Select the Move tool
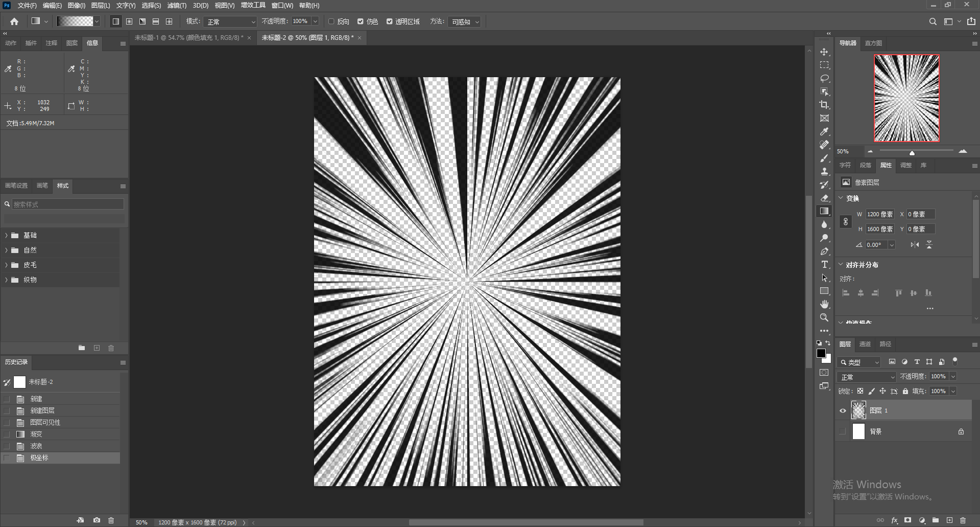Screen dimensions: 980x527 tap(824, 52)
